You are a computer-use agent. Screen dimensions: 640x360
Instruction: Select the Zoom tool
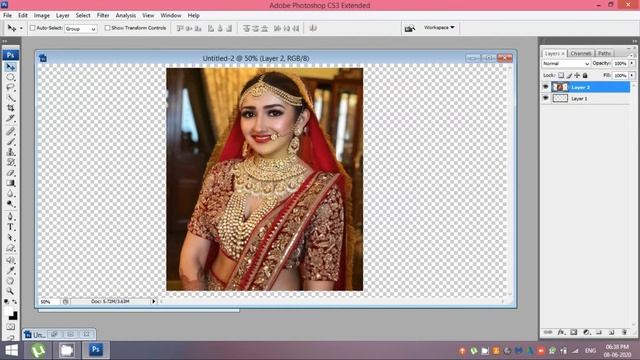(x=11, y=291)
